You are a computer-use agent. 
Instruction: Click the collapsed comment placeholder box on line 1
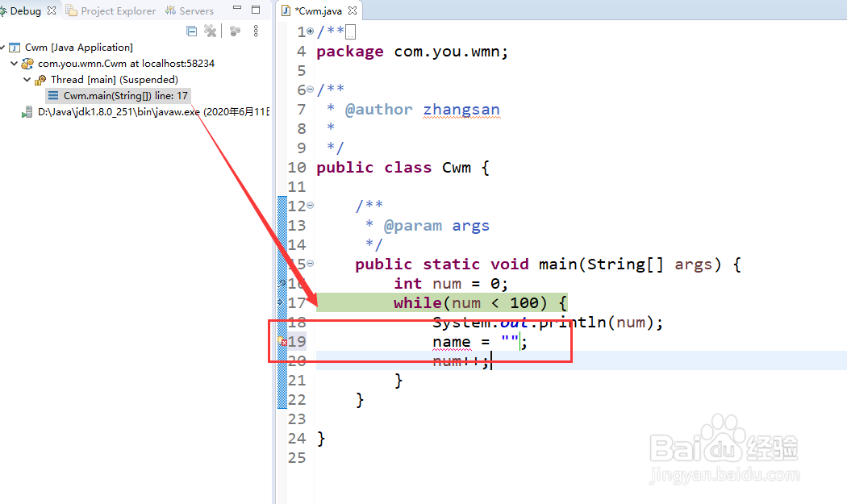[x=351, y=32]
